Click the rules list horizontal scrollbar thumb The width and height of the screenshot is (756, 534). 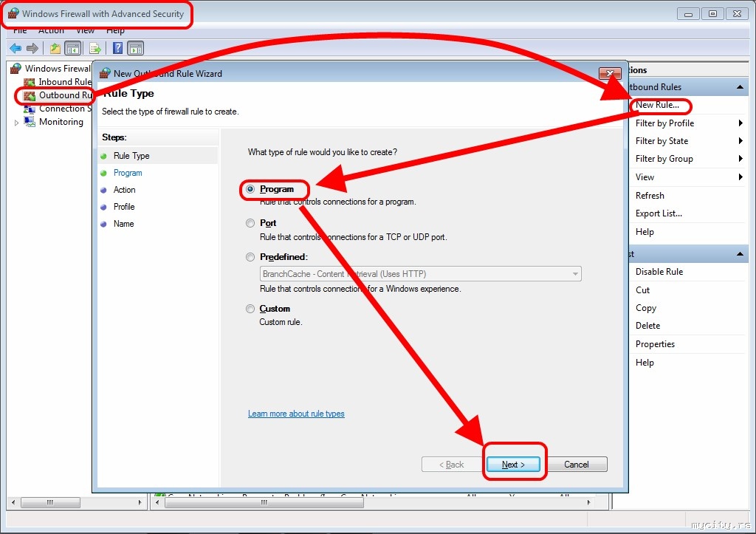(x=264, y=502)
